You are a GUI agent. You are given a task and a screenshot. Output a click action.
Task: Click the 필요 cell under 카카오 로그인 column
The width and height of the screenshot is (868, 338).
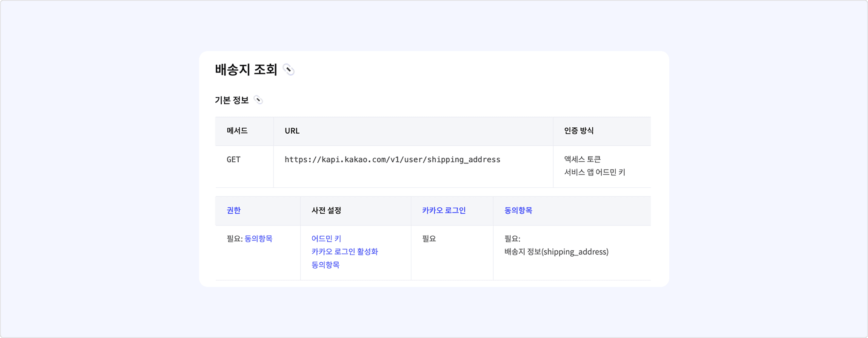coord(429,239)
